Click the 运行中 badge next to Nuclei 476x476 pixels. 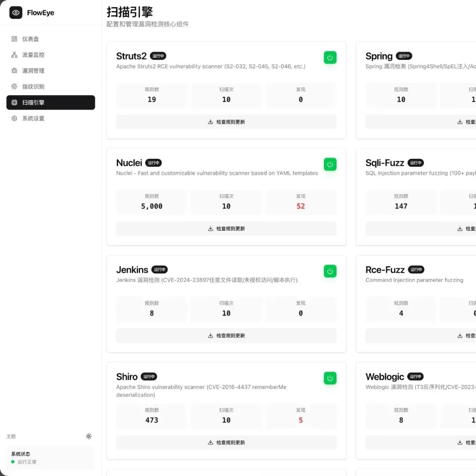pos(154,163)
